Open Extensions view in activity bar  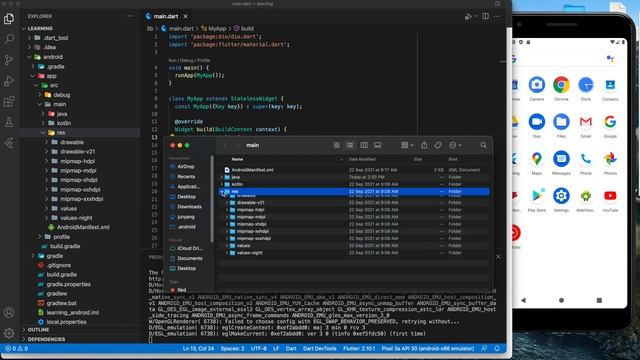(x=9, y=101)
